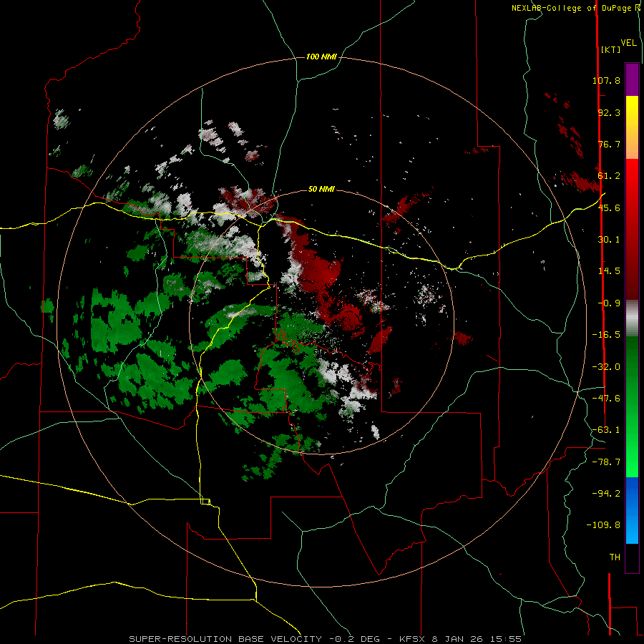Click the TH legend label

[615, 557]
